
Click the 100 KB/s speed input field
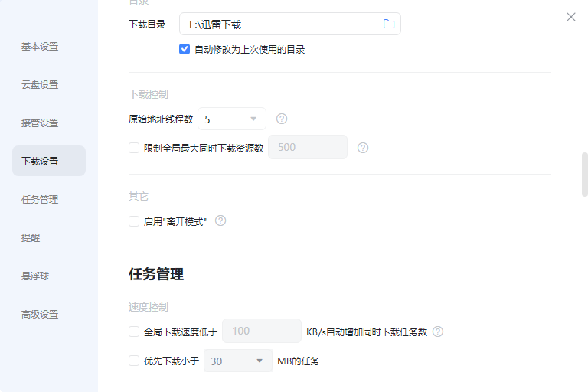pos(262,331)
